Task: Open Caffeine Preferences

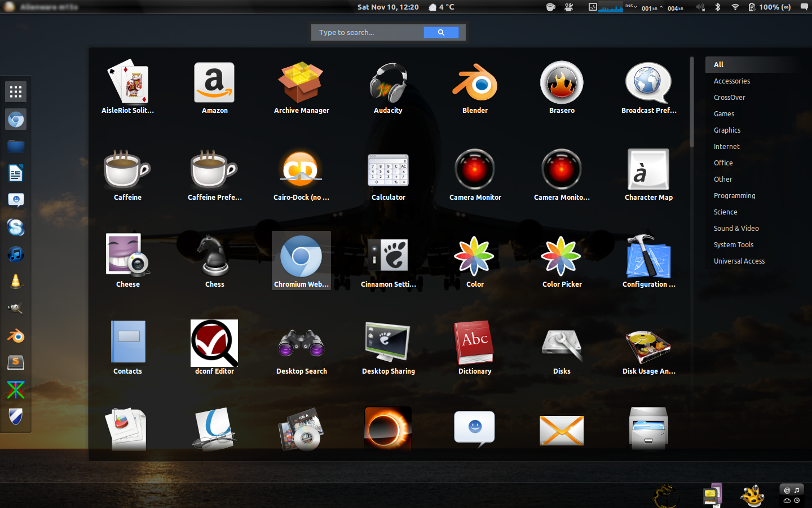Action: (215, 174)
